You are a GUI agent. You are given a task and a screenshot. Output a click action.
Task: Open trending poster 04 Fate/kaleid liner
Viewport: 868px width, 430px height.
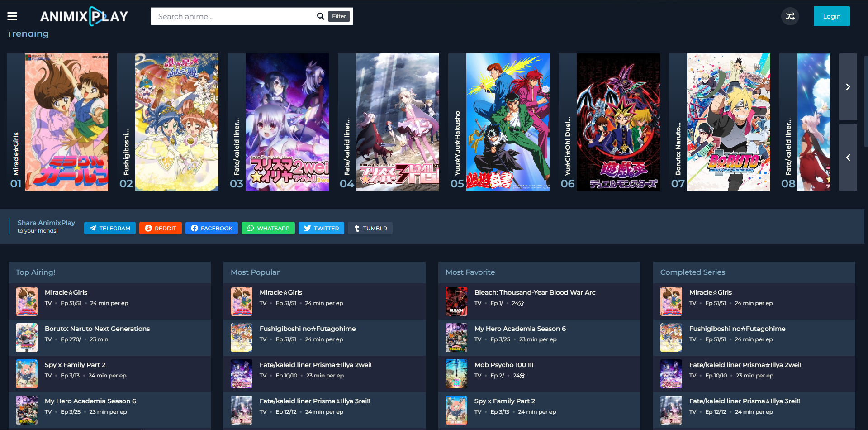click(x=398, y=122)
